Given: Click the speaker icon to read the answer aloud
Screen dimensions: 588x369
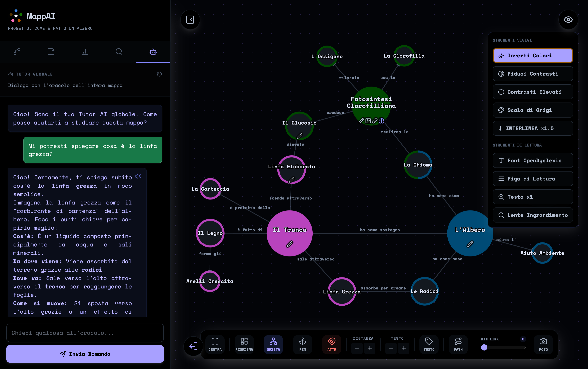Looking at the screenshot, I should pyautogui.click(x=138, y=177).
